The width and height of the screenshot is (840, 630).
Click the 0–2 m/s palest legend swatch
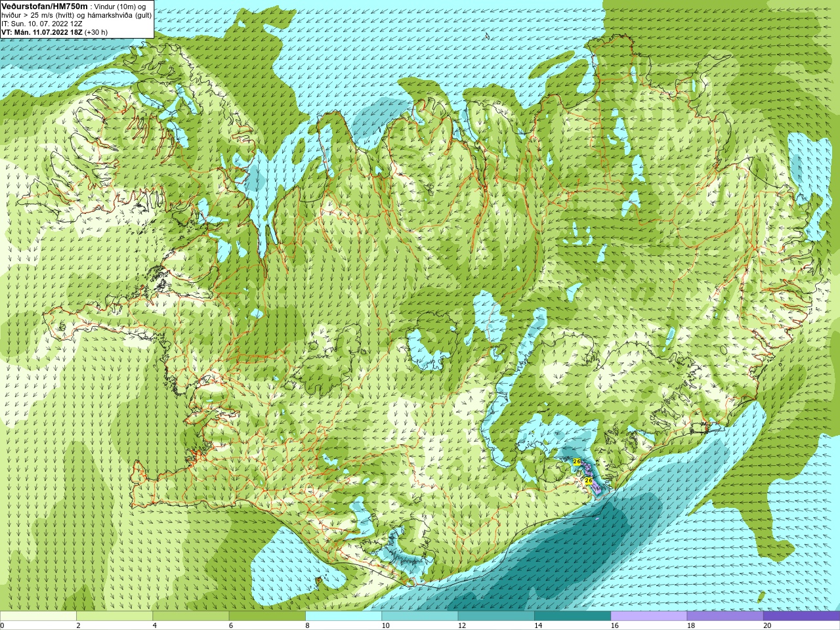click(38, 616)
